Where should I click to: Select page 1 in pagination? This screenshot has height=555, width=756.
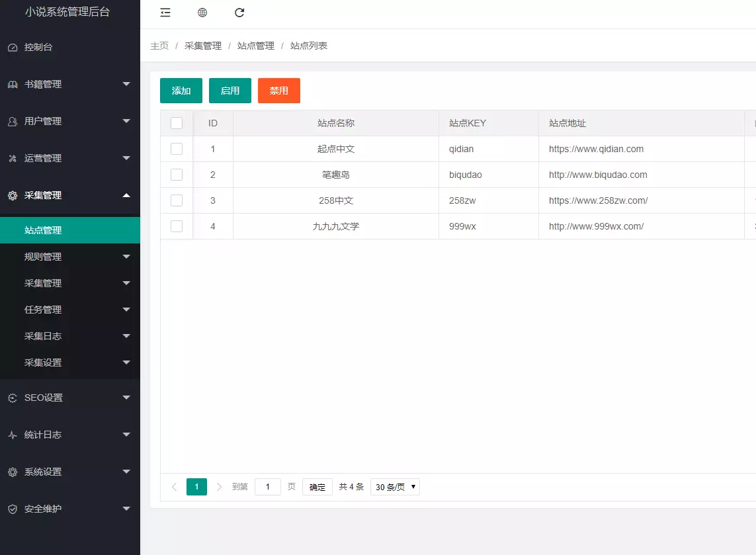(196, 487)
